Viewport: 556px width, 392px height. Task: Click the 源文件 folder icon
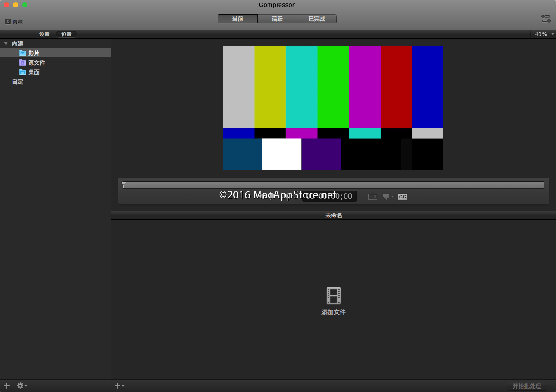coord(23,63)
